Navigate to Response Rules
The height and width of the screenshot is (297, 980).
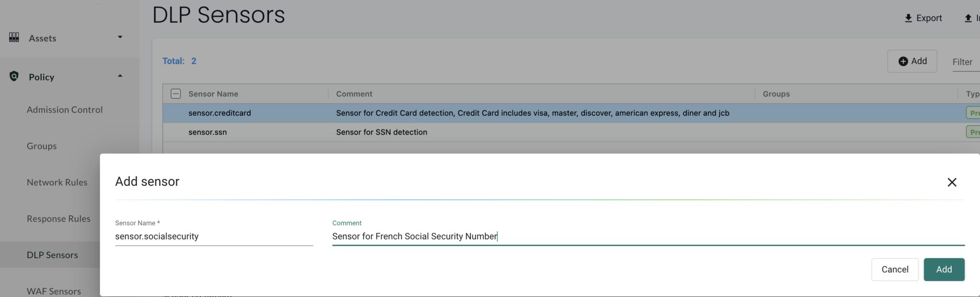point(58,219)
